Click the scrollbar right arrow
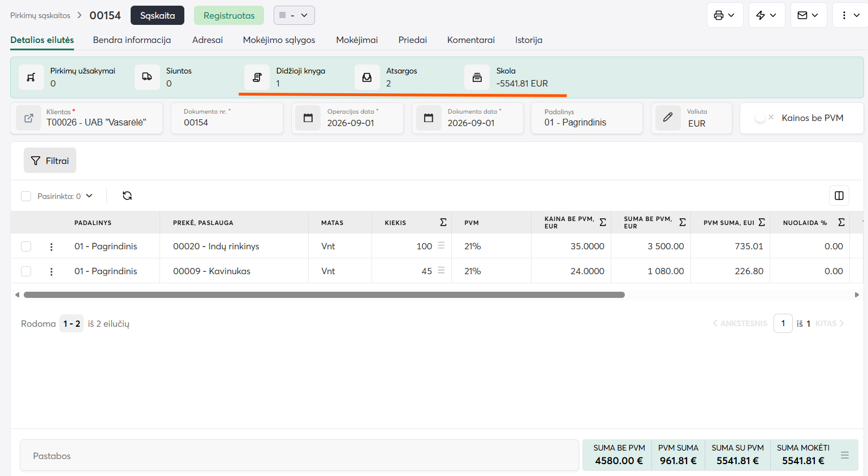 [x=857, y=295]
